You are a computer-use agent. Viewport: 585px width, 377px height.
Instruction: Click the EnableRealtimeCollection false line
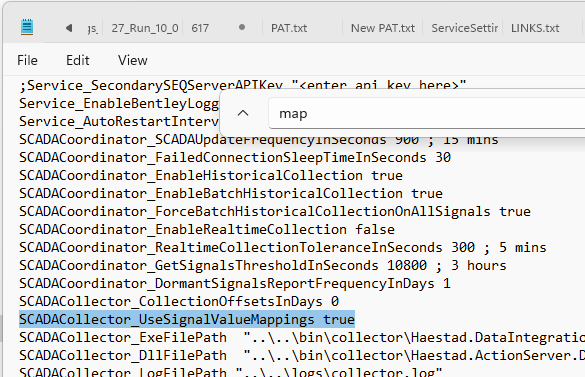(x=207, y=230)
